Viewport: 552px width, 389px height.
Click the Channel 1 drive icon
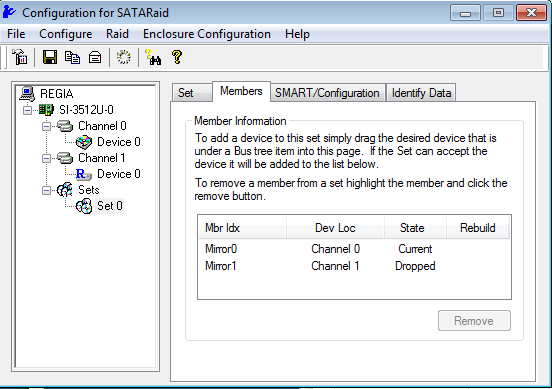[65, 158]
